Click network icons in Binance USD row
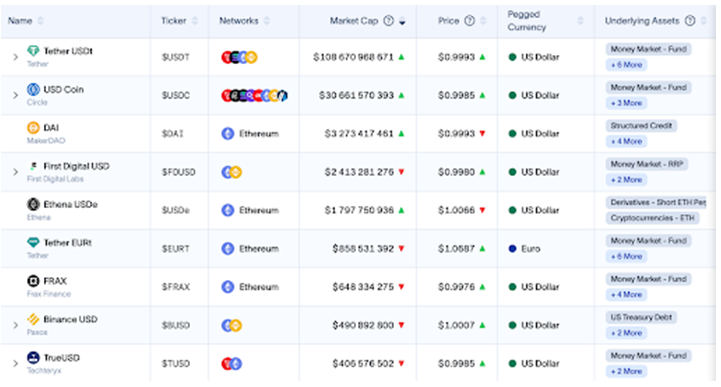The image size is (721, 387). coord(232,325)
